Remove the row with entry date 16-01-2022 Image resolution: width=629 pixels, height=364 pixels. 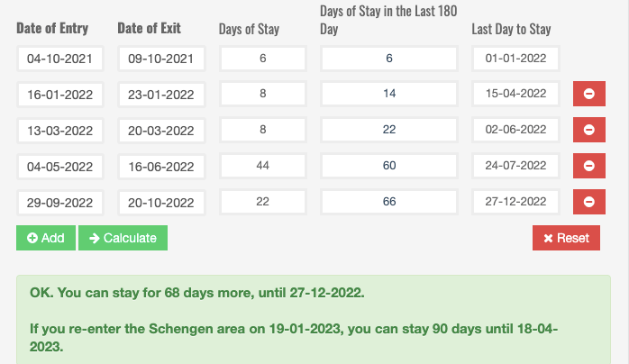[588, 94]
